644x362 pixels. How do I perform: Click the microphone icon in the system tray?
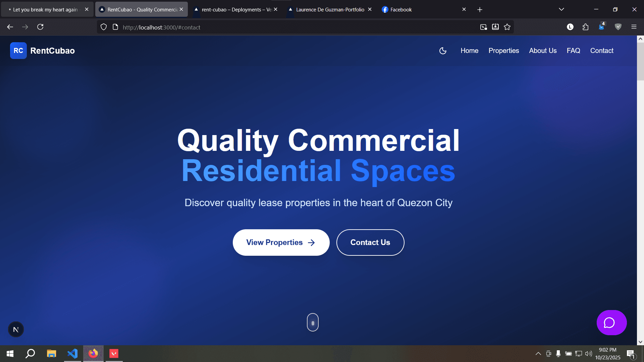(558, 353)
